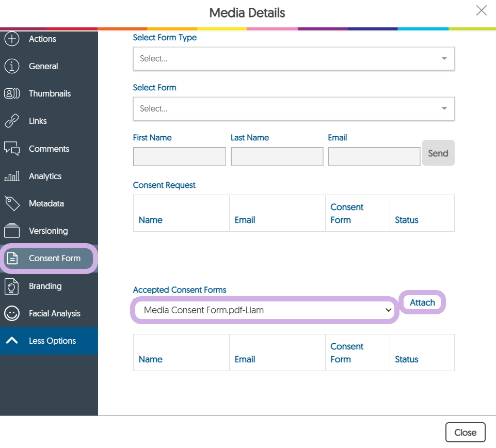Viewport: 496px width, 448px height.
Task: Click the Attach button
Action: [x=422, y=302]
